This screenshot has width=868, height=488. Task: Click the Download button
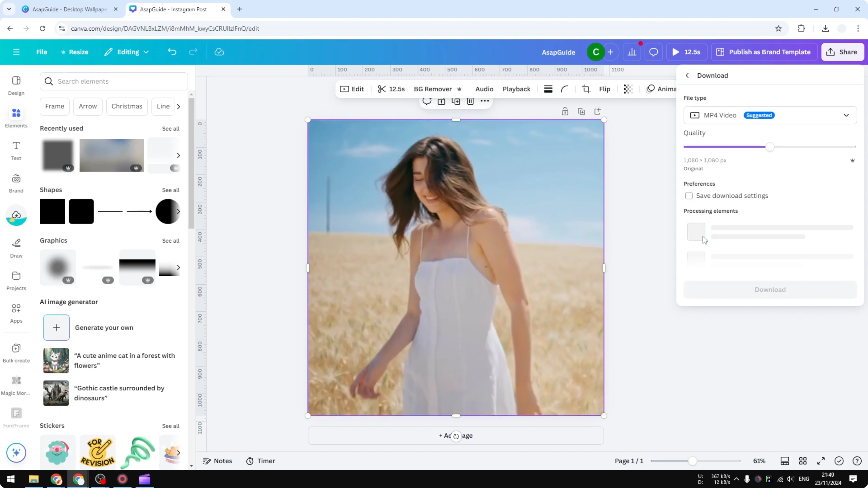click(770, 290)
